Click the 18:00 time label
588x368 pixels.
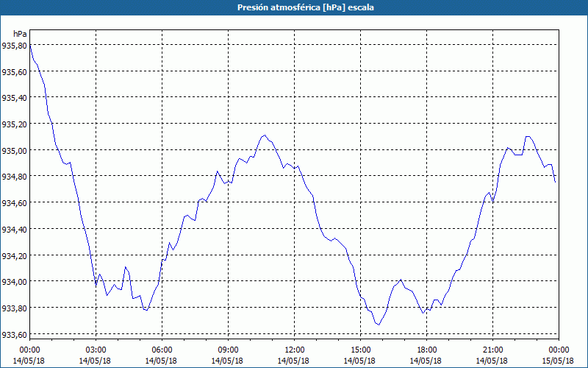coord(427,350)
